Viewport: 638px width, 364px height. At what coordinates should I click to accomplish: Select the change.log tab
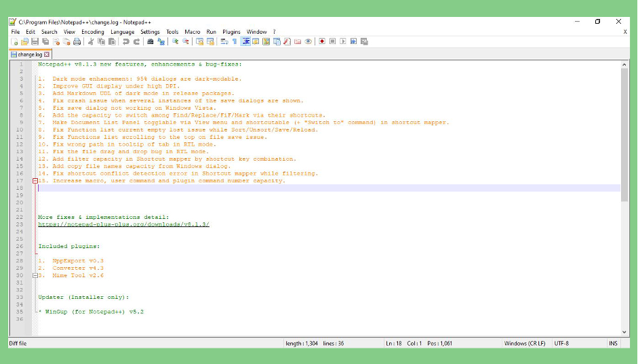30,54
